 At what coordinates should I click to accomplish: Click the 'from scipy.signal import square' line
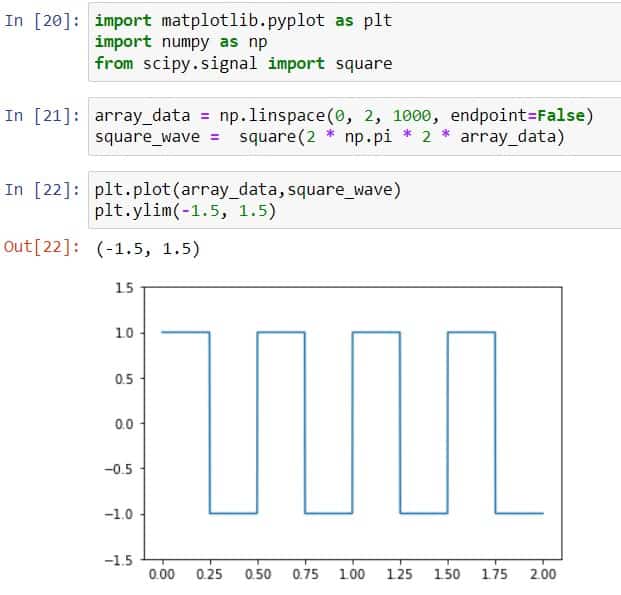point(243,63)
